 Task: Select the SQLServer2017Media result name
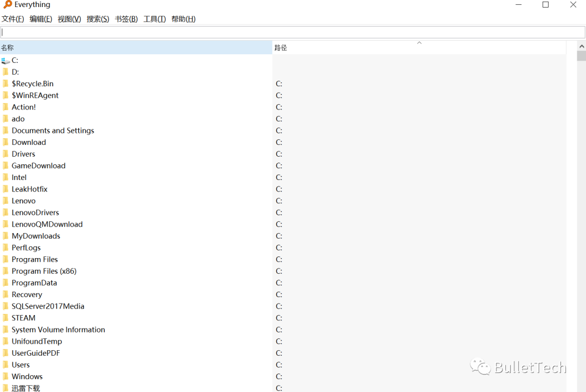pyautogui.click(x=48, y=306)
